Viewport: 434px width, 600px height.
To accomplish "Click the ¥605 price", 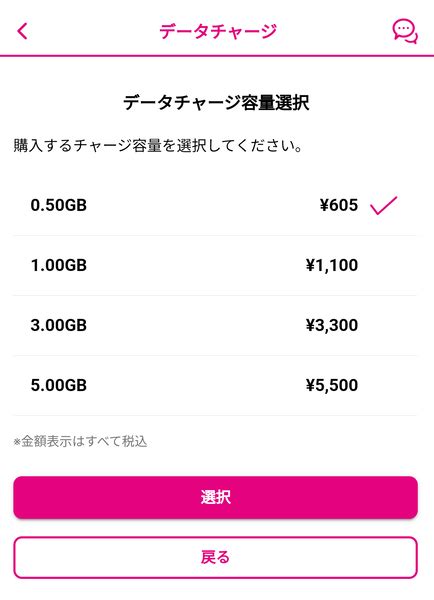I will pos(339,205).
